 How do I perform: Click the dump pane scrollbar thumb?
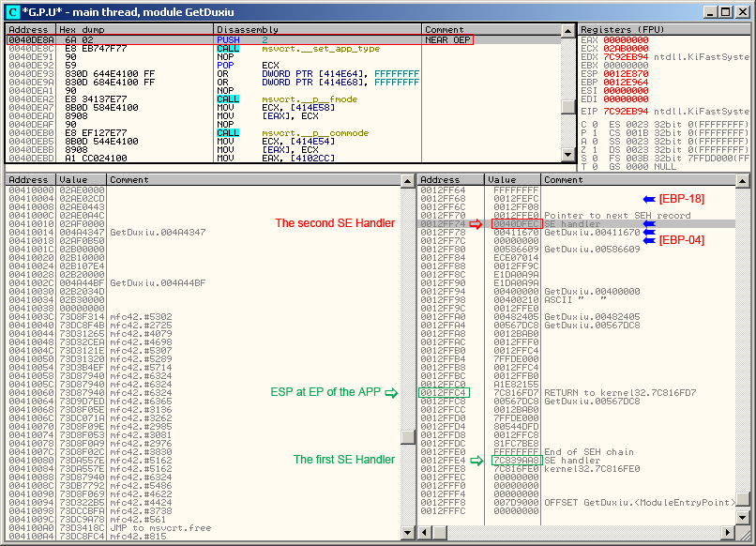pyautogui.click(x=408, y=437)
